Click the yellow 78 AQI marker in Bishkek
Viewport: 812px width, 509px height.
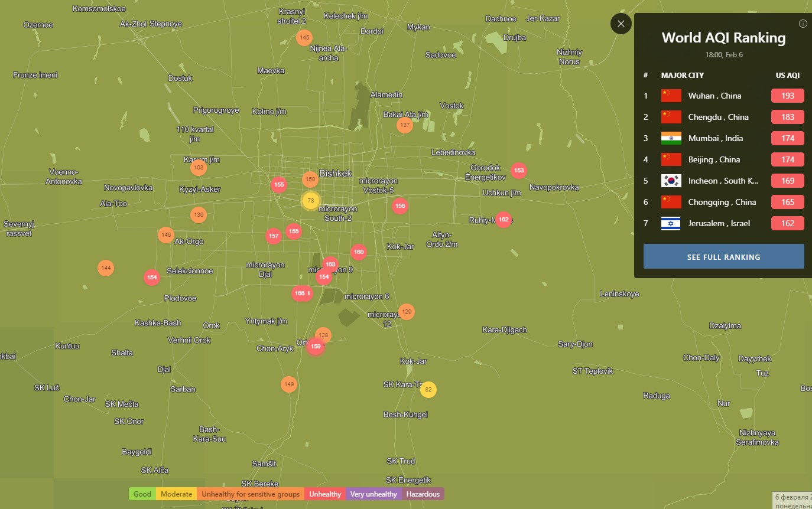click(310, 201)
